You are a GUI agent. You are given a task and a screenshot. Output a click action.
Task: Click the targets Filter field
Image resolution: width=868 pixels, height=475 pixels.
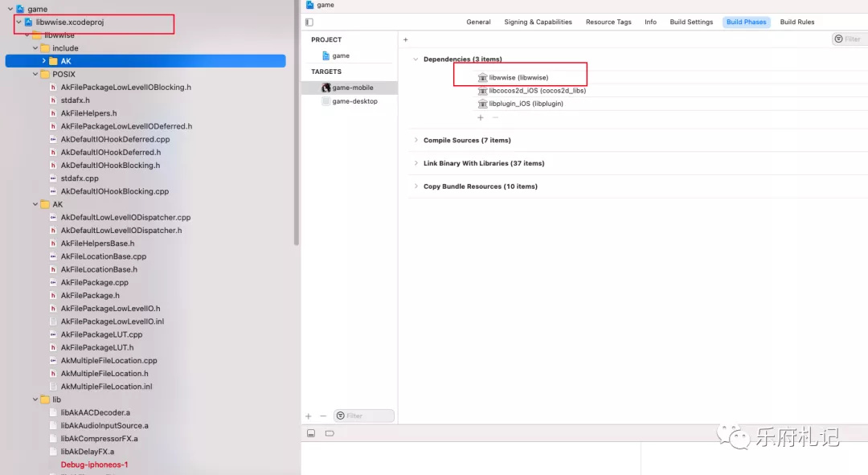tap(364, 416)
